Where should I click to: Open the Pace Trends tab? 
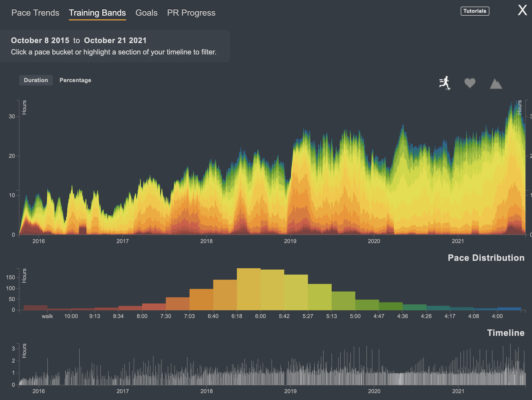[x=35, y=13]
